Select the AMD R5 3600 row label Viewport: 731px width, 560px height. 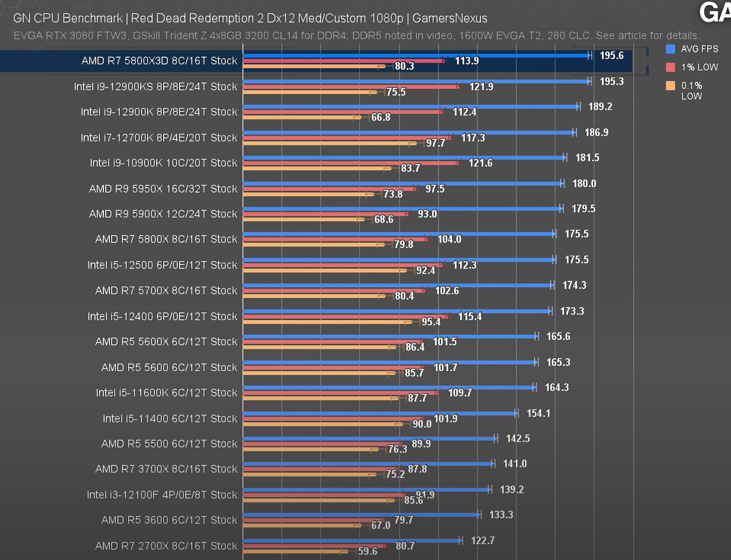point(169,520)
